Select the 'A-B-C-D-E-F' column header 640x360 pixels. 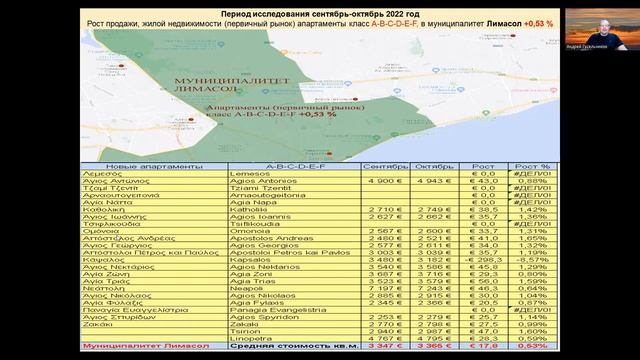click(x=295, y=167)
